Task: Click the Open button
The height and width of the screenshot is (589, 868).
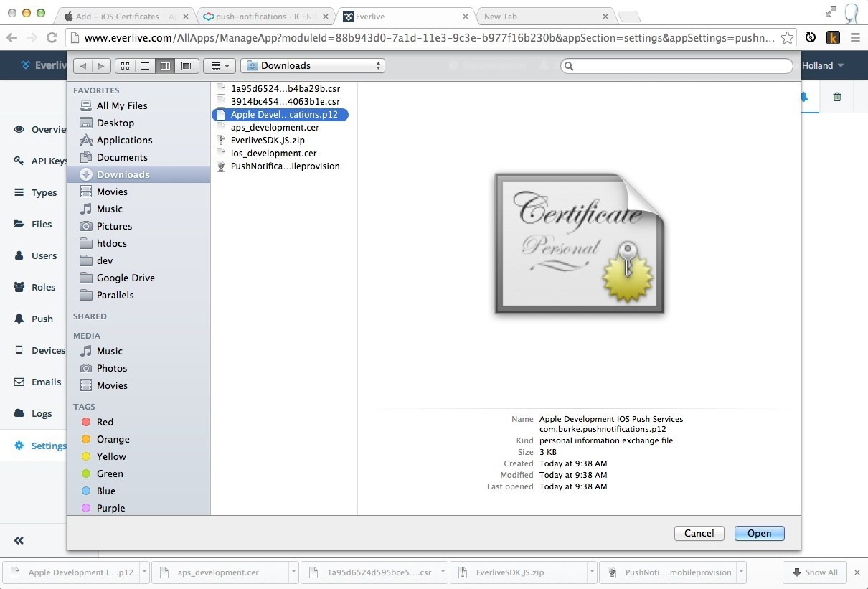Action: tap(759, 533)
